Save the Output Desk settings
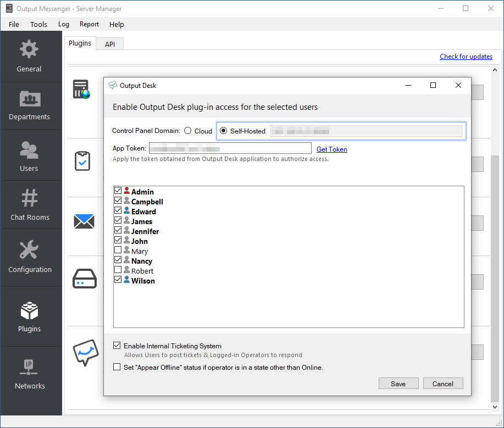The width and height of the screenshot is (504, 428). click(x=398, y=383)
